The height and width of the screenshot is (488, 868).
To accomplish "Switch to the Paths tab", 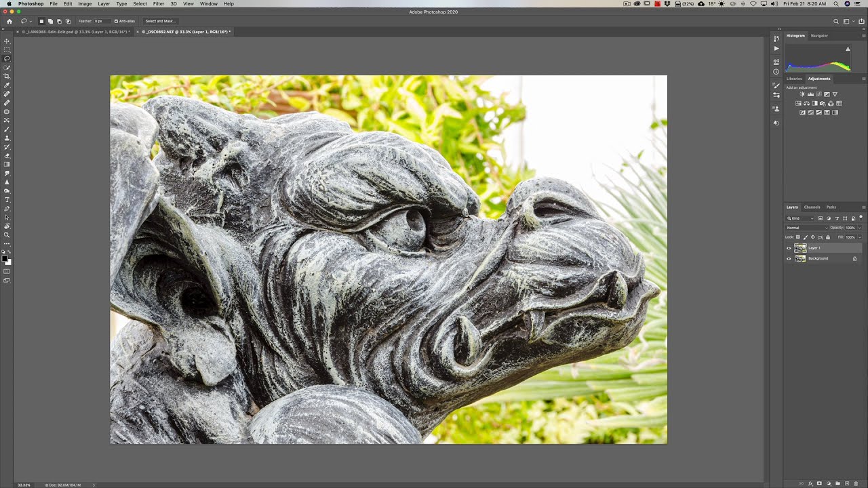I will (831, 207).
